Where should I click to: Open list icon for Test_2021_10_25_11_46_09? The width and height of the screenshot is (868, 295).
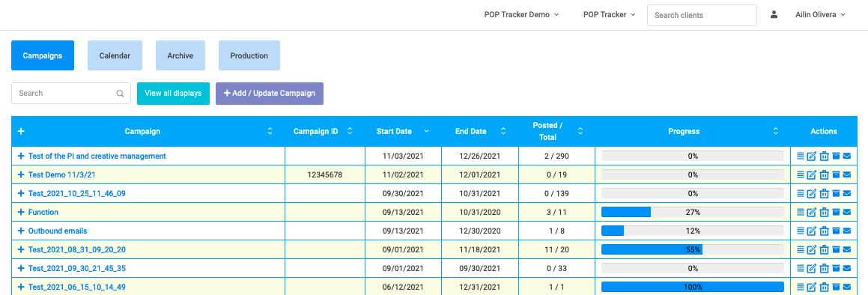(x=801, y=194)
